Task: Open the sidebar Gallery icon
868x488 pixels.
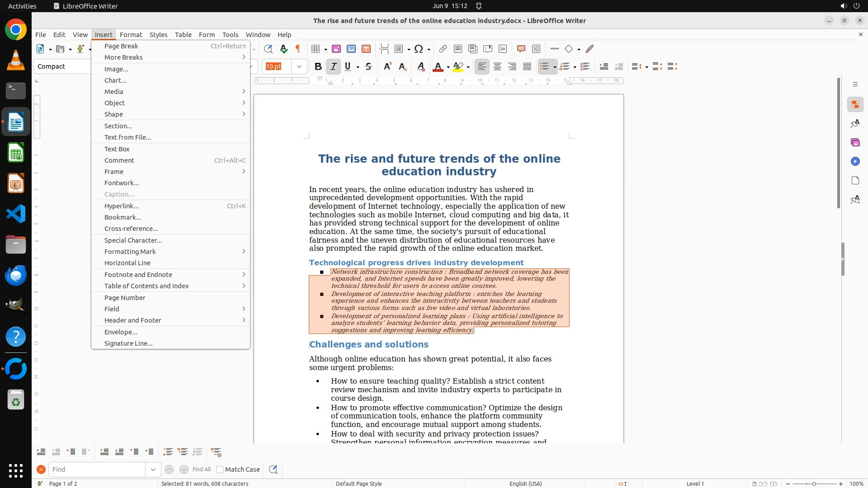Action: [855, 142]
